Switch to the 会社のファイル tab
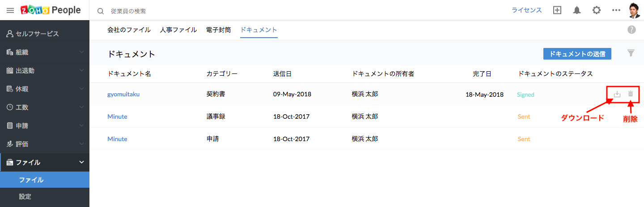The height and width of the screenshot is (207, 644). tap(129, 30)
